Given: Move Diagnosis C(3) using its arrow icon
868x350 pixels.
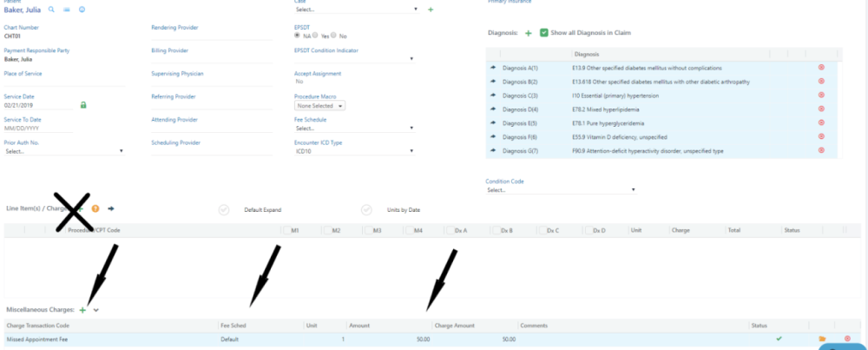Looking at the screenshot, I should [x=493, y=96].
